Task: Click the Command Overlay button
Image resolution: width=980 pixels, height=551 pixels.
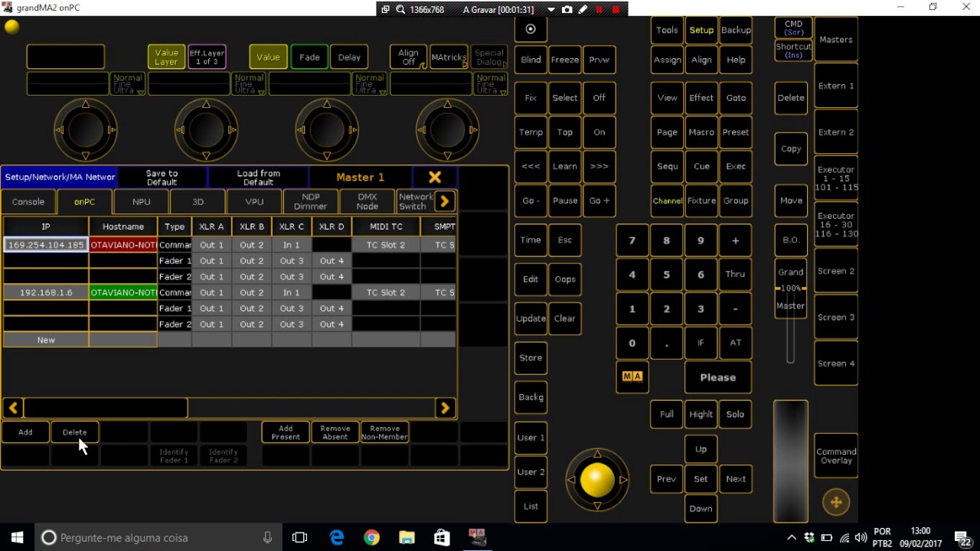Action: (836, 456)
